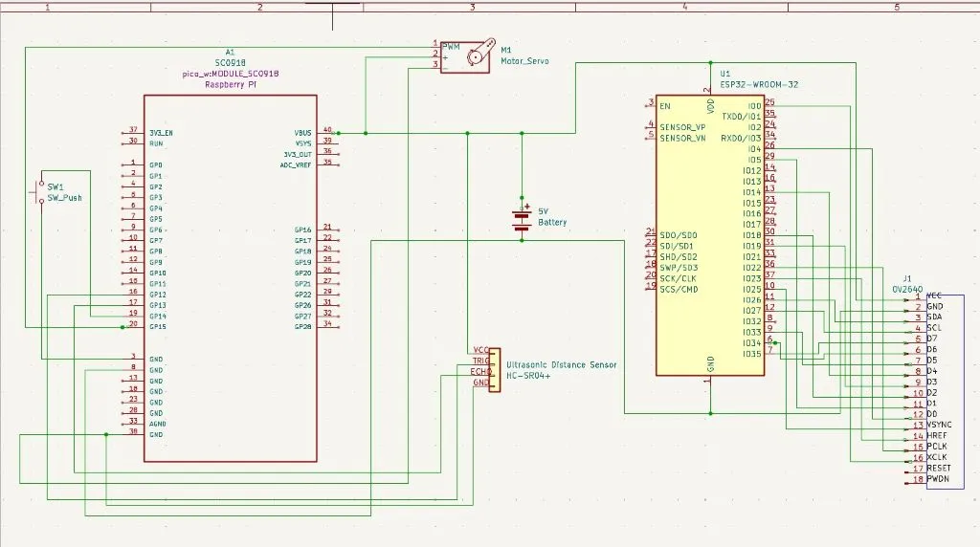Click the 'GP16' pin label
980x547 pixels.
click(x=303, y=230)
